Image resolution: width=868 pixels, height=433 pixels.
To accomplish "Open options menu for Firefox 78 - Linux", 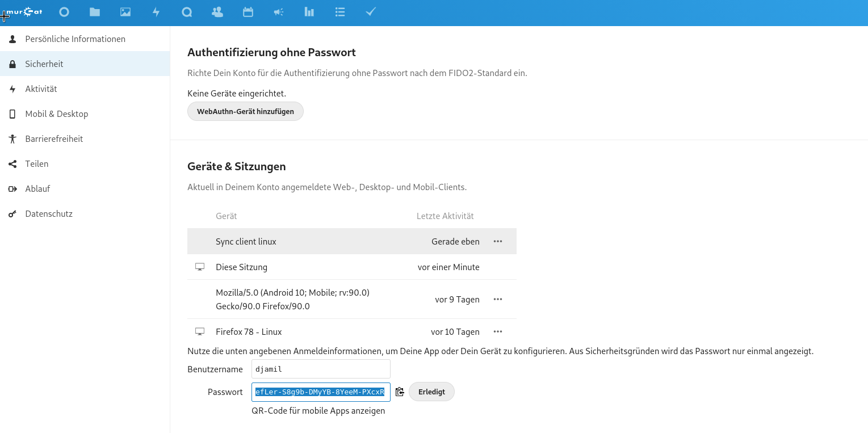I will [x=498, y=332].
